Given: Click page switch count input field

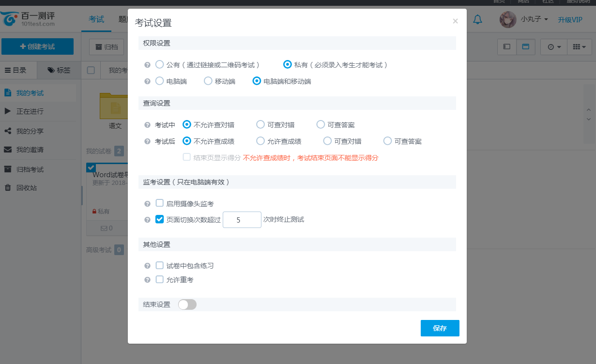Looking at the screenshot, I should [x=242, y=220].
